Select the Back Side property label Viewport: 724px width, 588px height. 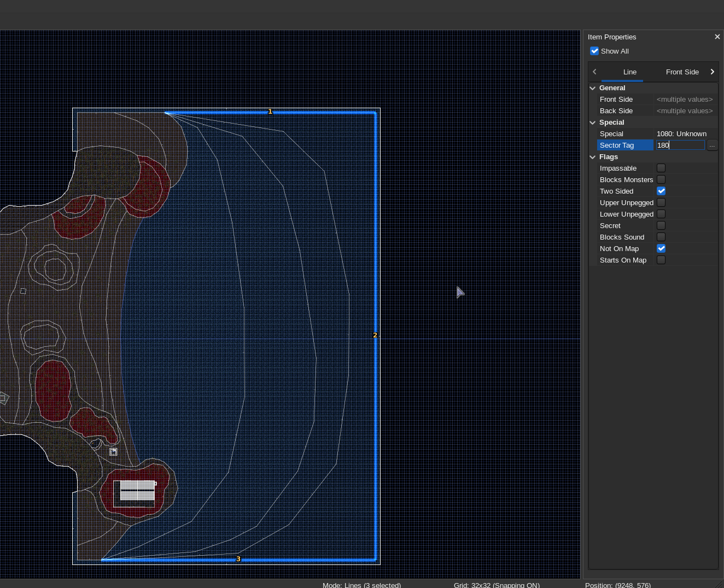point(616,111)
